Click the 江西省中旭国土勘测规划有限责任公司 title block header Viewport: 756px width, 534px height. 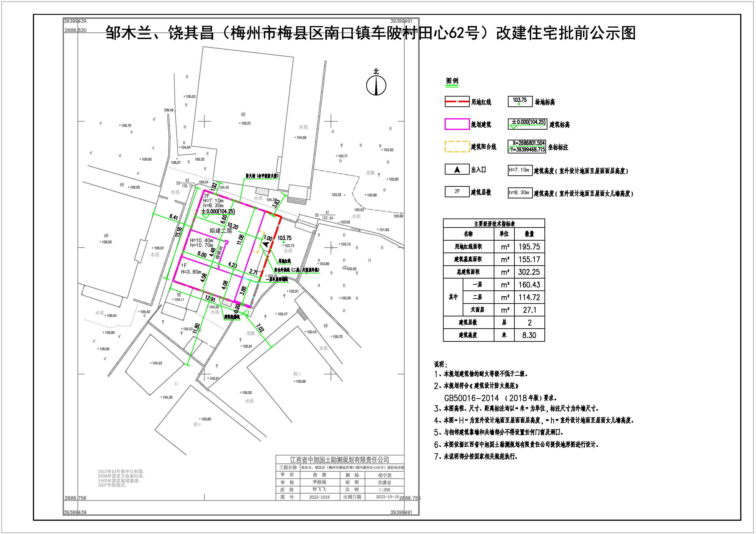340,460
